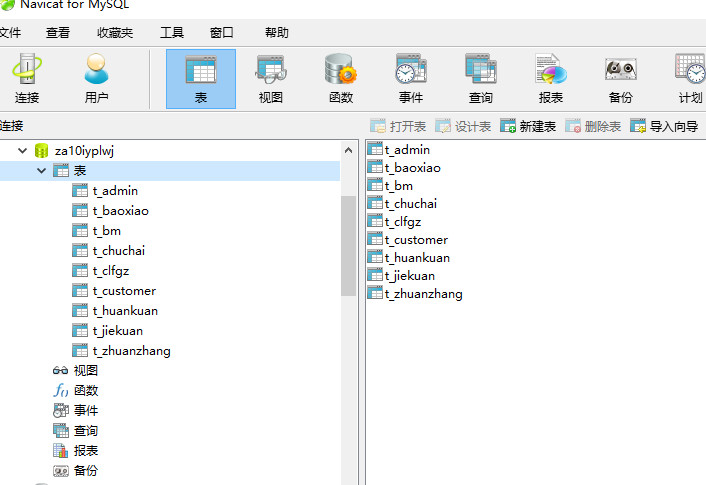Viewport: 706px width, 485px height.
Task: Open the 收藏夹 (Favorites) menu
Action: pyautogui.click(x=115, y=33)
